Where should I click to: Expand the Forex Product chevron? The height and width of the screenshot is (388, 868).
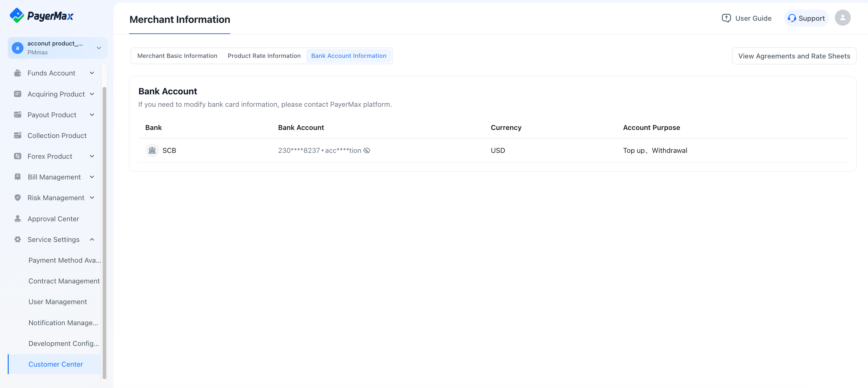click(92, 156)
